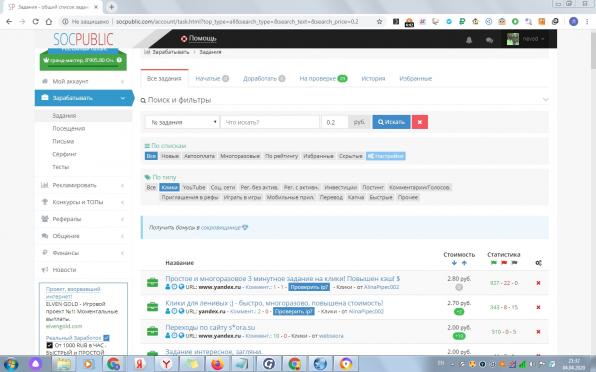
Task: Open the На проверке tab
Action: coord(323,79)
